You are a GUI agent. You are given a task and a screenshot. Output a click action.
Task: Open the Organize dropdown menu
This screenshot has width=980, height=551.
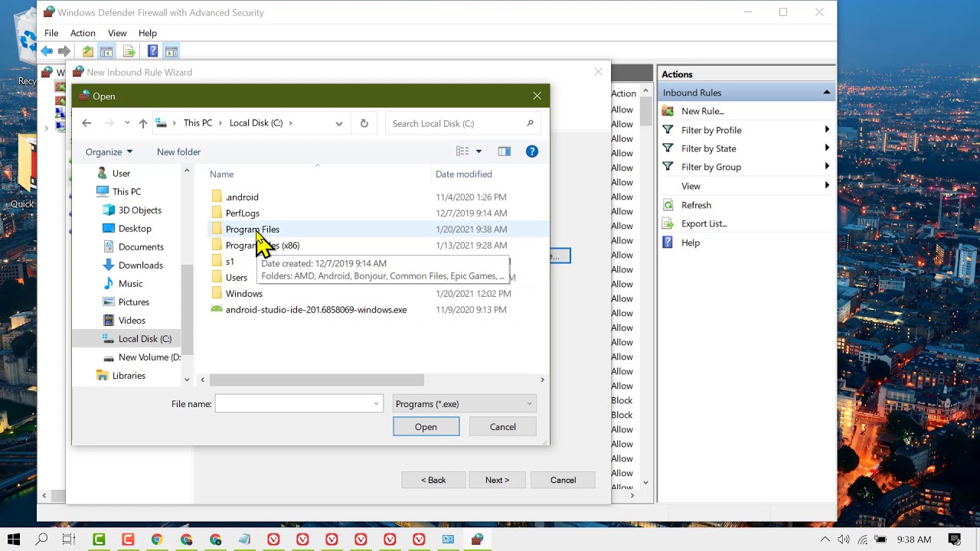point(109,152)
